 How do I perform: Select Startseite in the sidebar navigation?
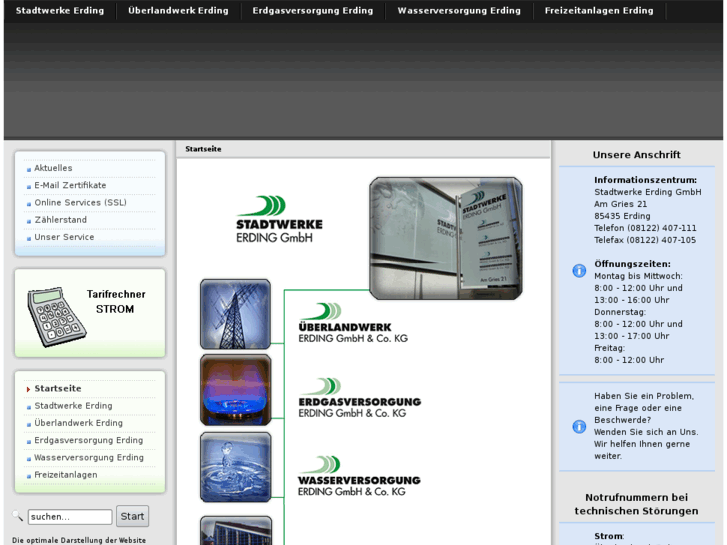coord(57,388)
